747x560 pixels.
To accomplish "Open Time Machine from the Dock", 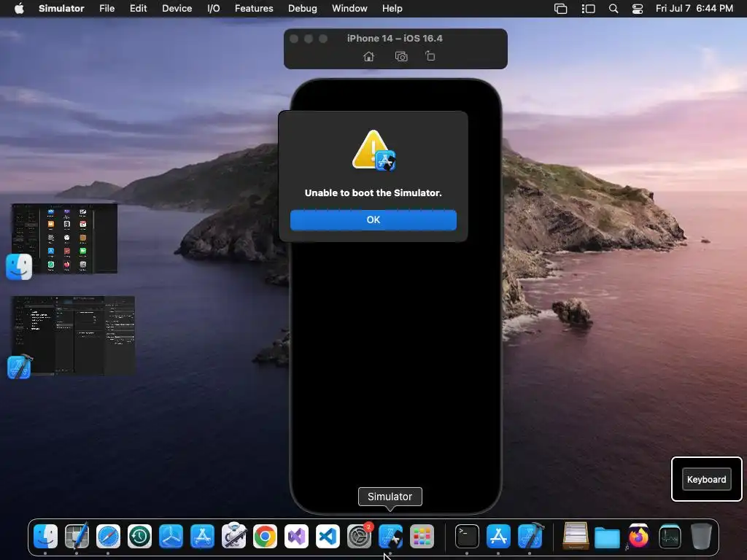I will click(x=139, y=536).
